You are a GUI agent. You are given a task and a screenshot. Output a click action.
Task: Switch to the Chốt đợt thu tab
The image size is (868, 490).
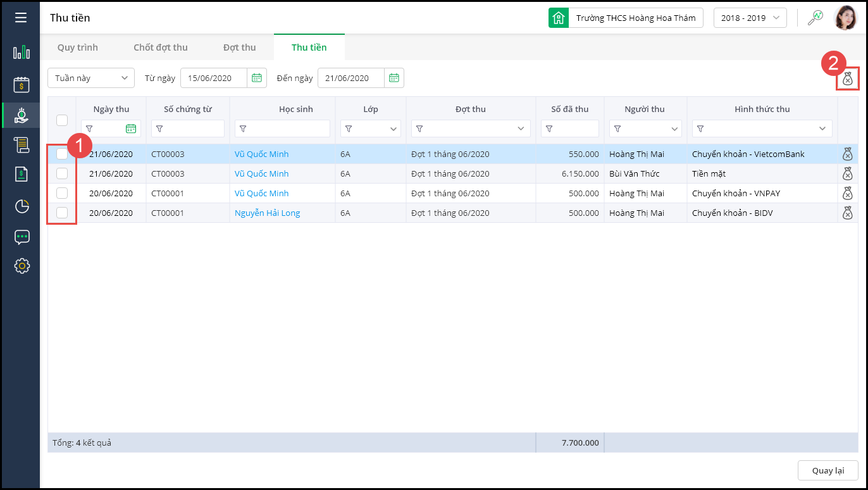(161, 47)
